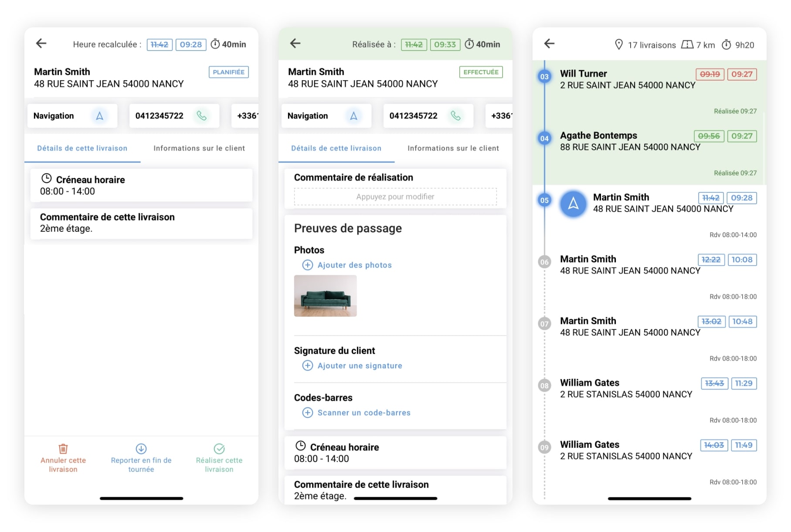Screen dimensions: 791x532
Task: Open the Informations sur le client tab
Action: tap(199, 148)
